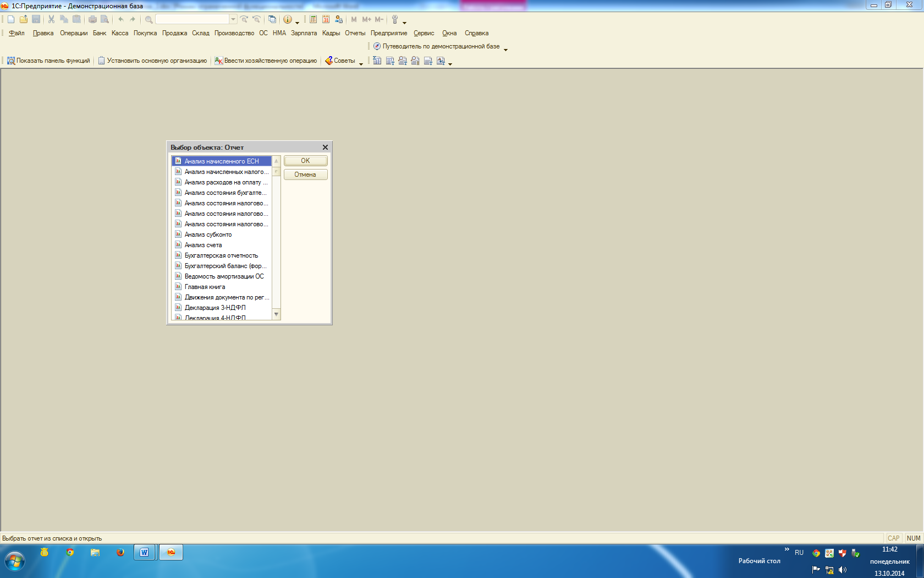Screen dimensions: 924x578
Task: Click the Print preview toolbar icon
Action: (105, 19)
